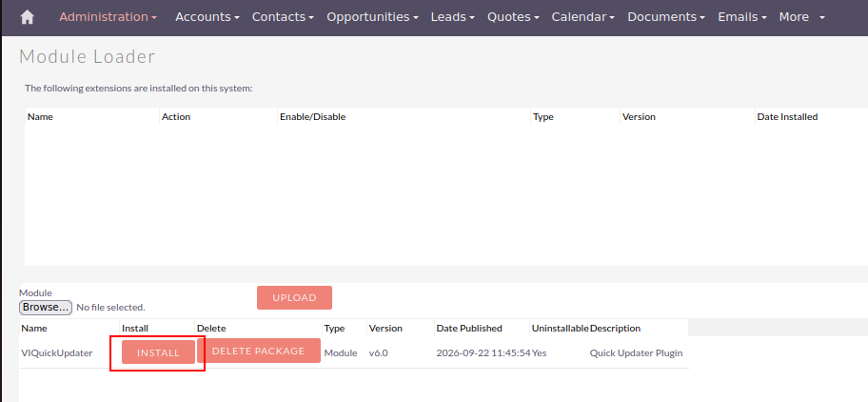Click the Module Loader page title
Viewport: 868px width, 402px height.
(x=88, y=56)
